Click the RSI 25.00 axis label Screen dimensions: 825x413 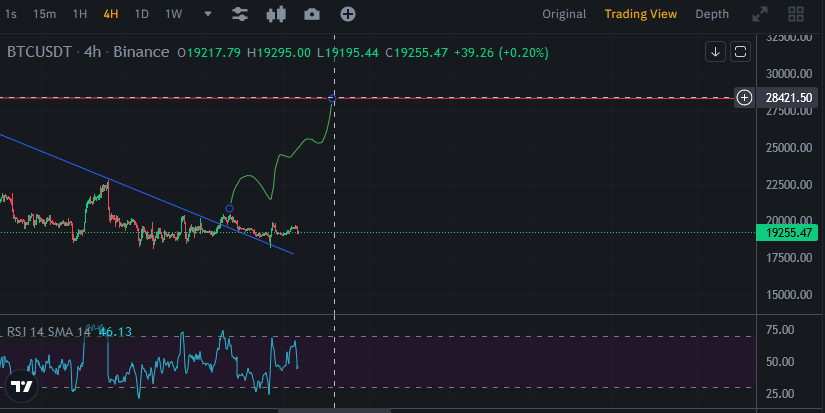coord(780,394)
